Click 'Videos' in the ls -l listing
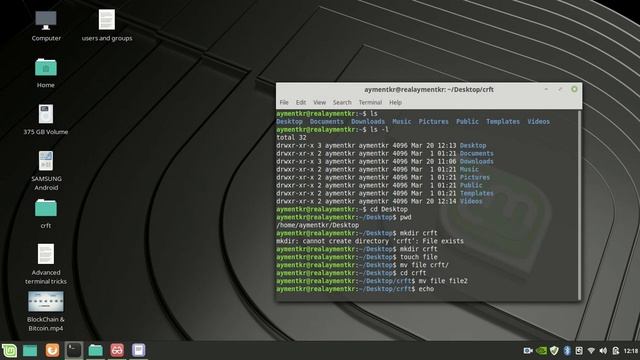 click(471, 201)
